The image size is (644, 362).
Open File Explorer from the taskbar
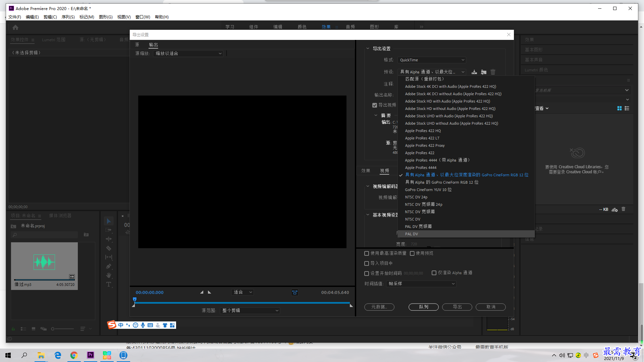(41, 355)
